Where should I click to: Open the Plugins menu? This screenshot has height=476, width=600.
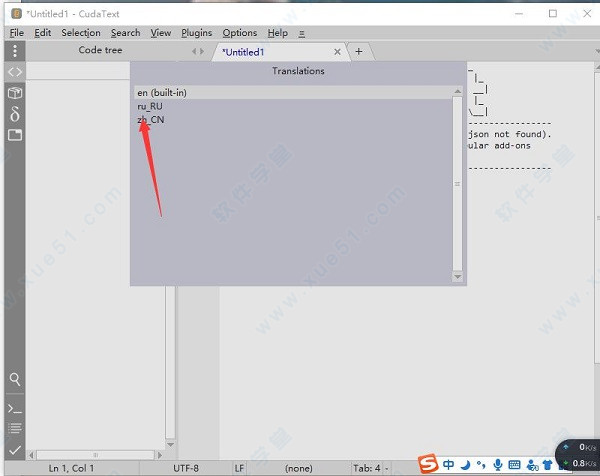click(196, 33)
